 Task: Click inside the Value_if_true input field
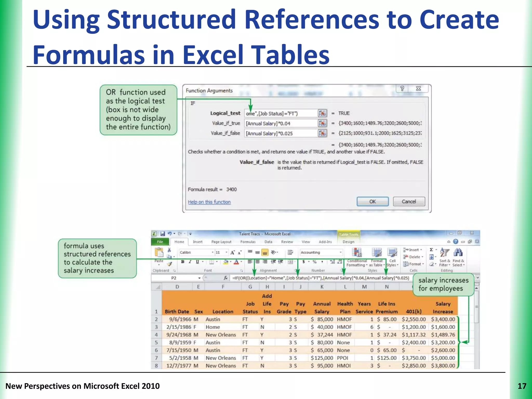(281, 123)
